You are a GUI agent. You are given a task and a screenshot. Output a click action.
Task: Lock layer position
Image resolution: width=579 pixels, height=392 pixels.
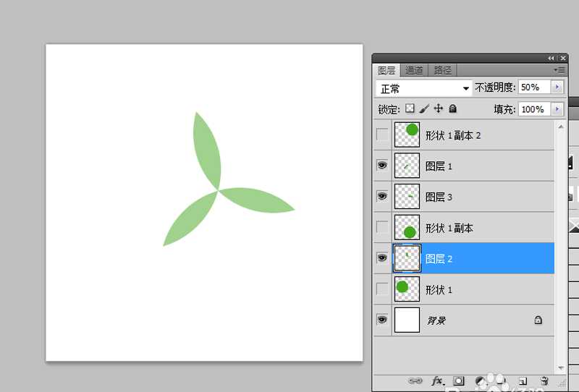pos(439,108)
